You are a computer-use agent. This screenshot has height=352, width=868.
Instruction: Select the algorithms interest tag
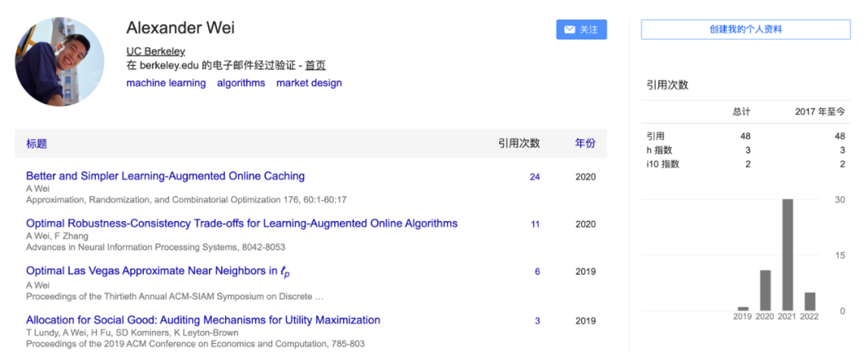(240, 83)
